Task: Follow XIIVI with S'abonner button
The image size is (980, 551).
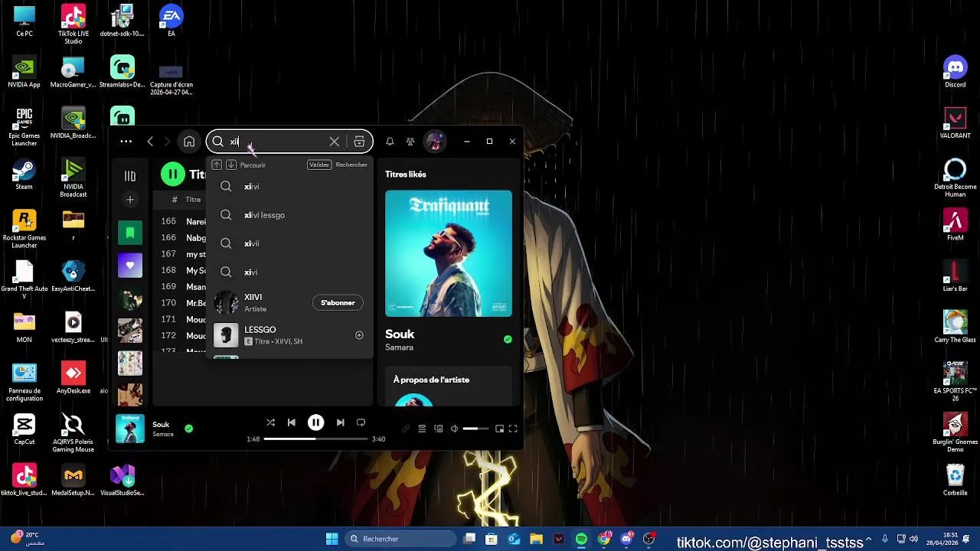Action: click(338, 303)
